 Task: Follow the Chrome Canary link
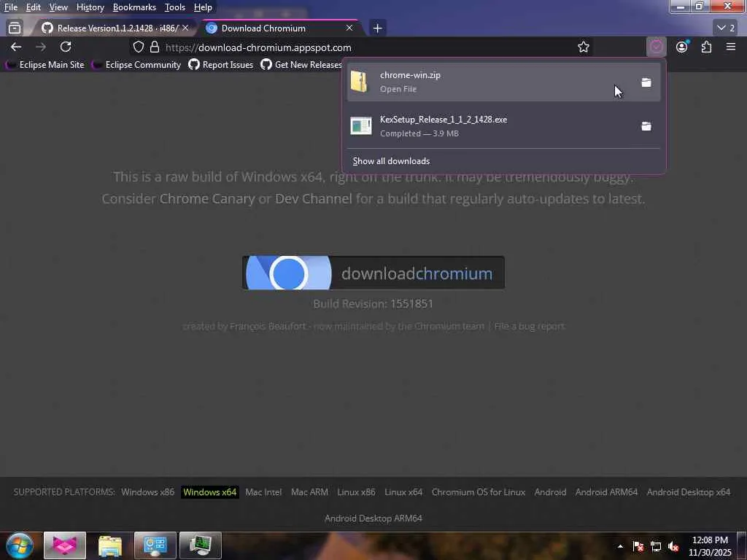pos(207,198)
